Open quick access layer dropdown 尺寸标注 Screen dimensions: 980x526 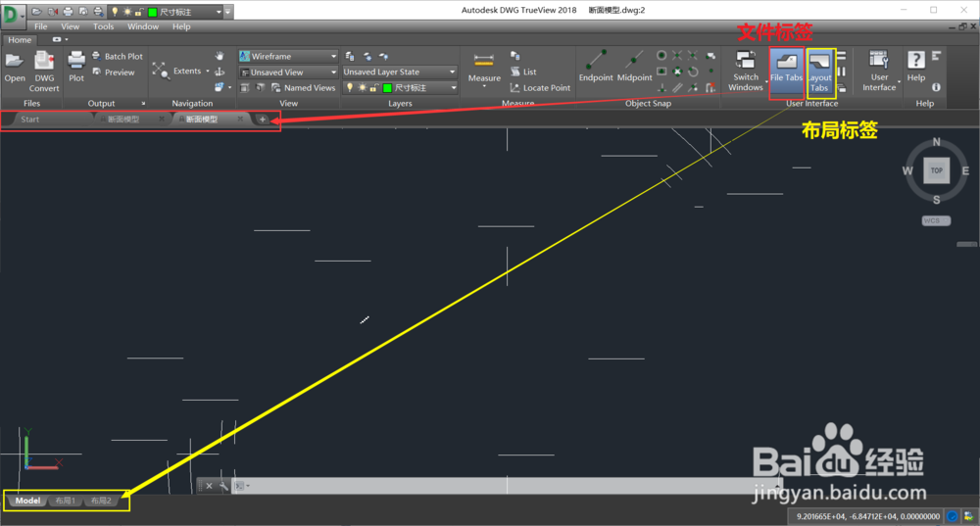click(166, 12)
